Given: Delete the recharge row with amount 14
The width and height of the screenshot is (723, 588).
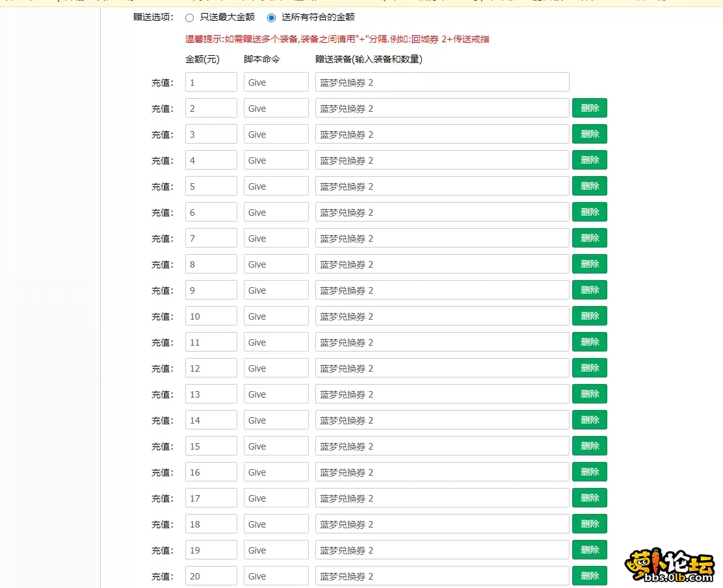Looking at the screenshot, I should [x=589, y=420].
